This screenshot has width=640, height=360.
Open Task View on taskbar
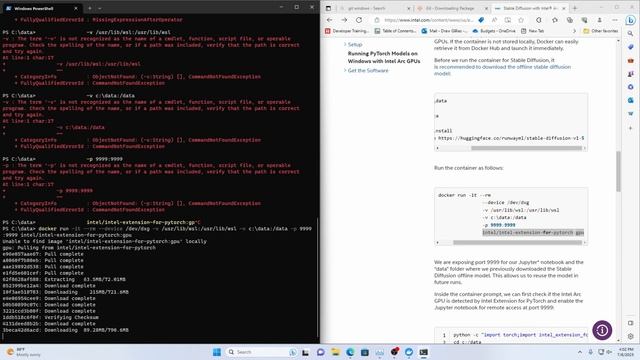click(305, 352)
